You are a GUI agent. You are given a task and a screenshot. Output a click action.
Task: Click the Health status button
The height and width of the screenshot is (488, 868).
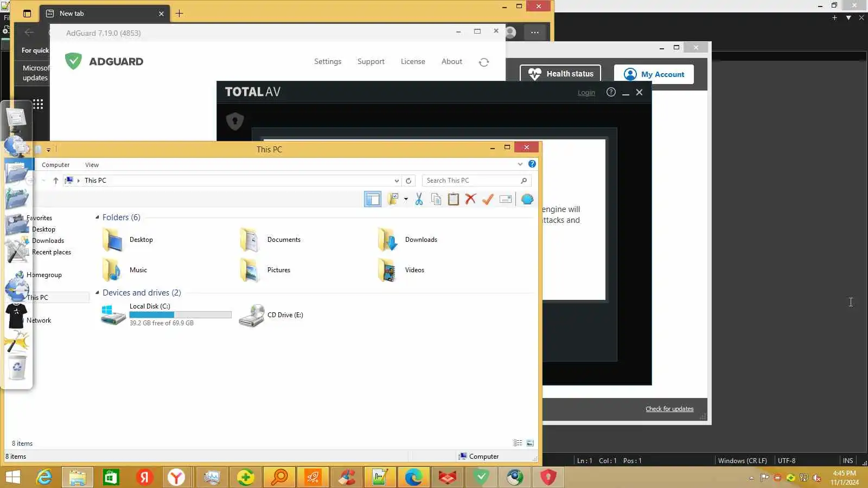click(x=560, y=74)
